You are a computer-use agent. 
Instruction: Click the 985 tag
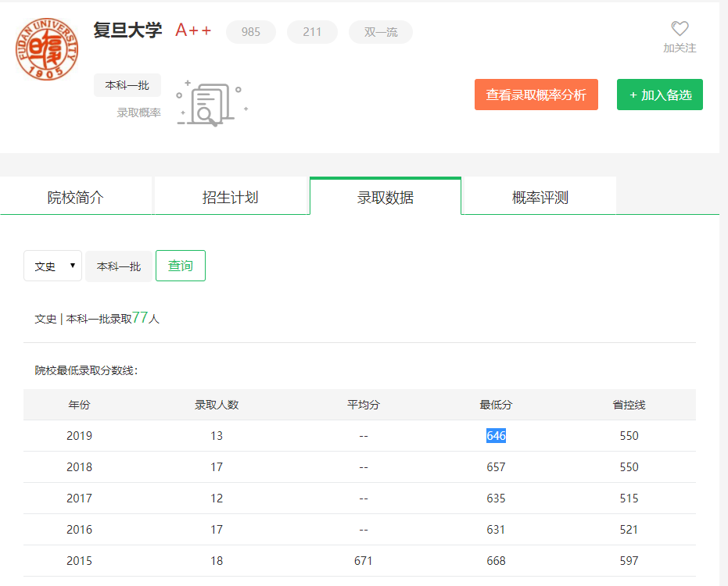pos(251,32)
